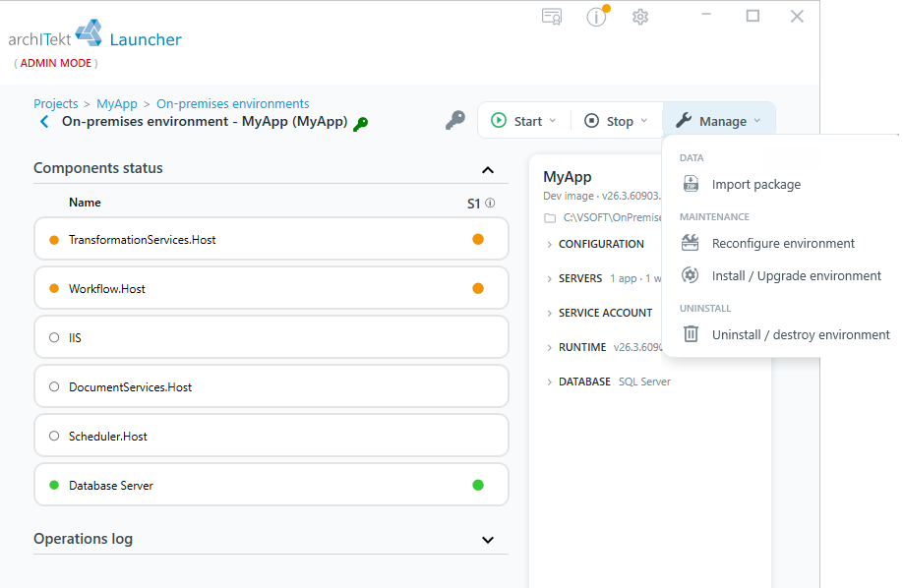Select the TransformationServices.Host row
Viewport: 903px width, 588px height.
coord(271,239)
